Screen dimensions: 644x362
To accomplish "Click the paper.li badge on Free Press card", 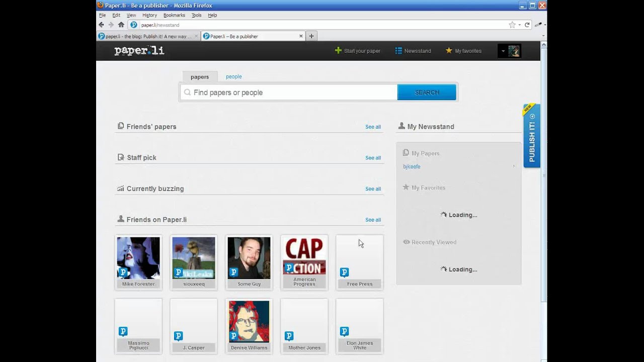I will tap(344, 272).
